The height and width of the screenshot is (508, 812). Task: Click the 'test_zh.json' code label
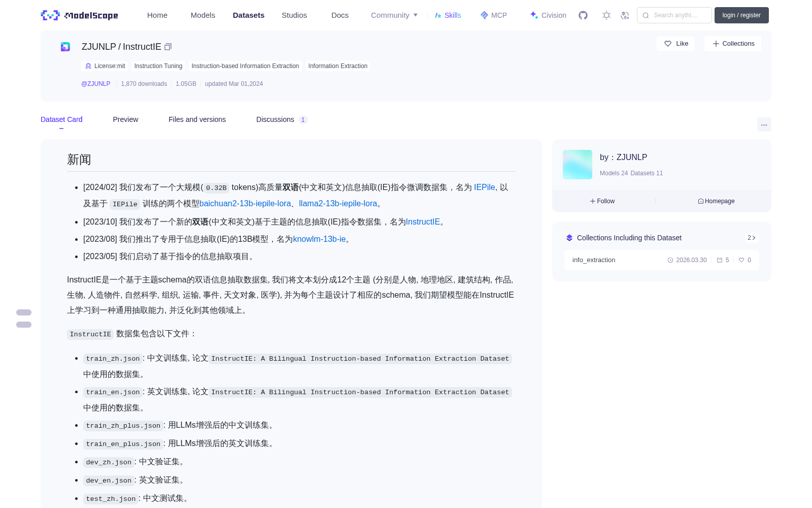pos(111,499)
